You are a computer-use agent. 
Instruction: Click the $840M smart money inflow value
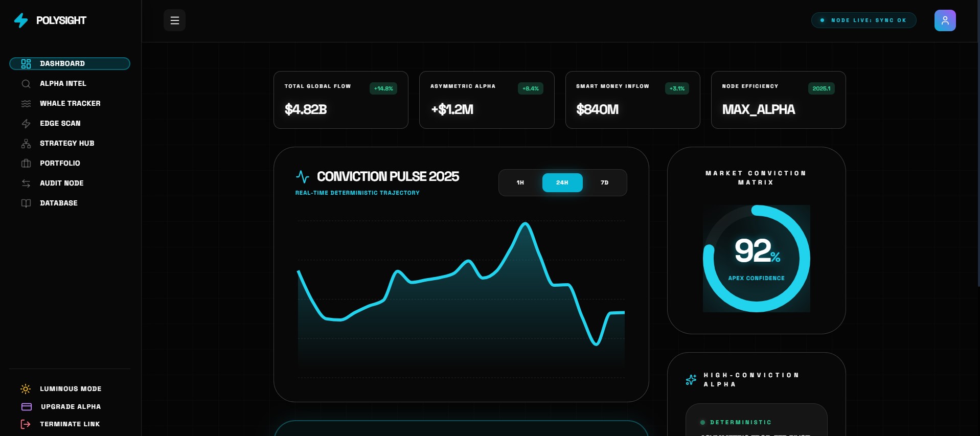point(598,109)
